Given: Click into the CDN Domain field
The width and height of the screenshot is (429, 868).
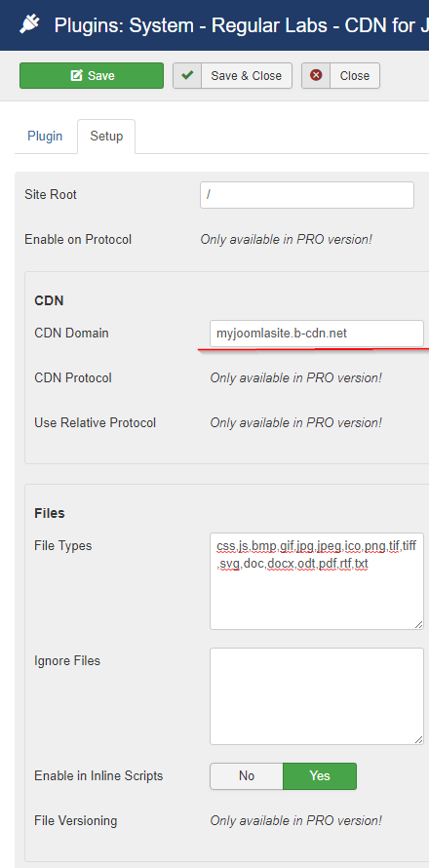Looking at the screenshot, I should click(x=317, y=334).
